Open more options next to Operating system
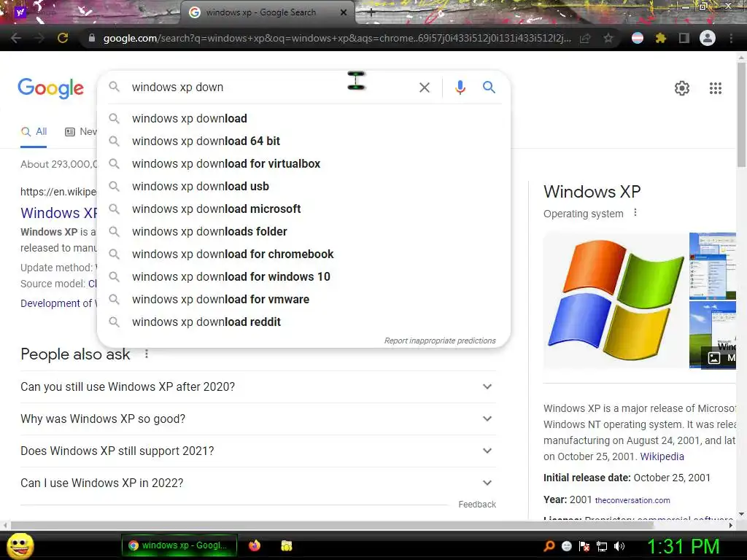Viewport: 747px width, 560px height. (635, 213)
